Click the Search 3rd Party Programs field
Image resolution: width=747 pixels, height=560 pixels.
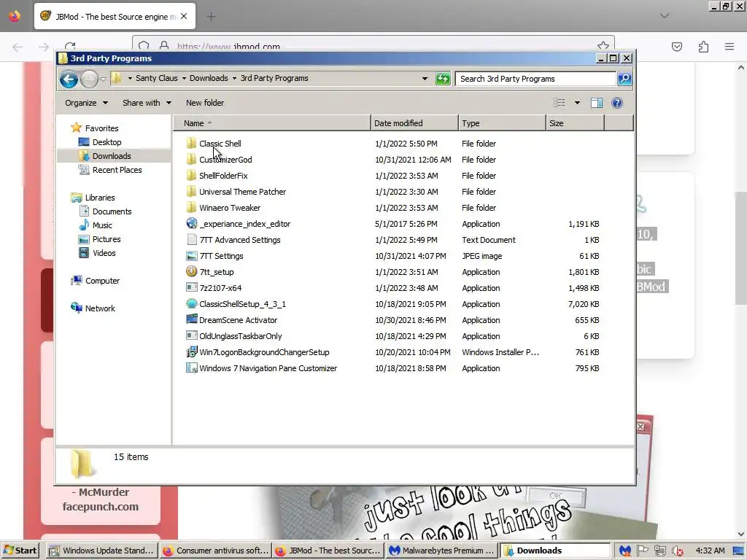[x=535, y=79]
